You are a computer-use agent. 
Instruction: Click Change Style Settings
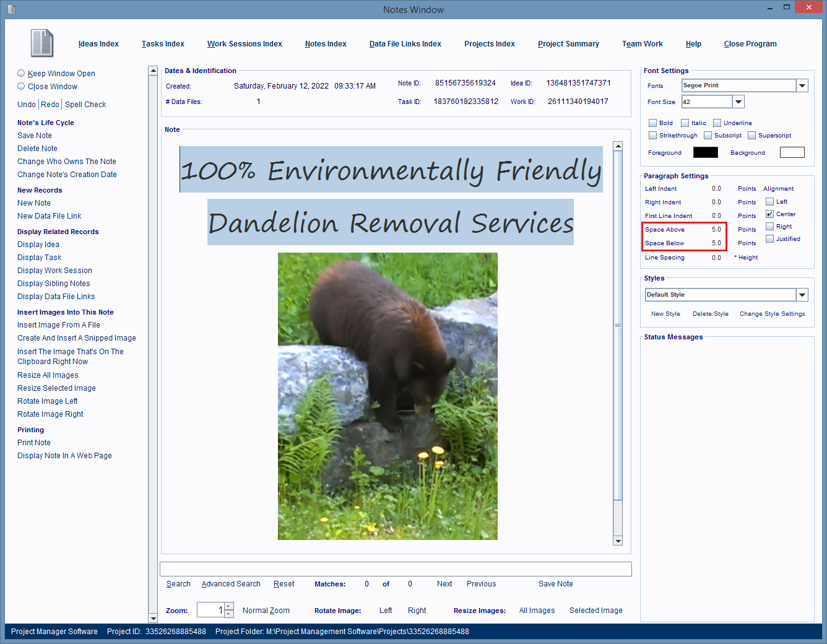(772, 314)
